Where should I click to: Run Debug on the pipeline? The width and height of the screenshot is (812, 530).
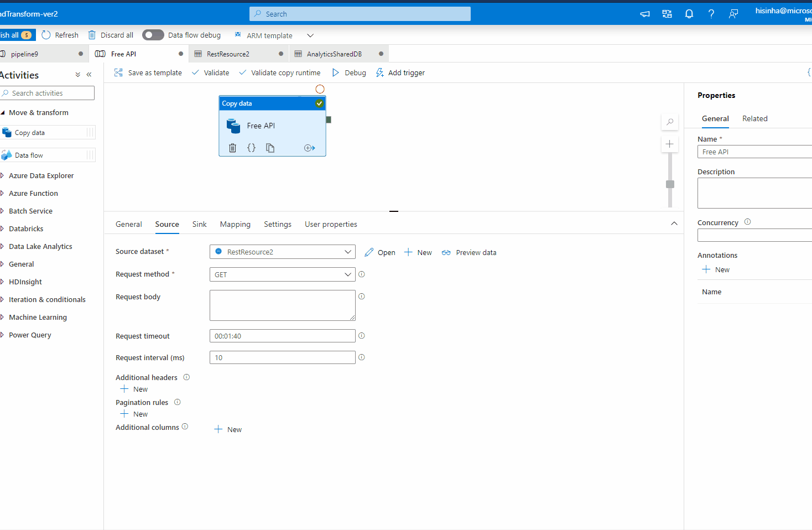tap(348, 72)
